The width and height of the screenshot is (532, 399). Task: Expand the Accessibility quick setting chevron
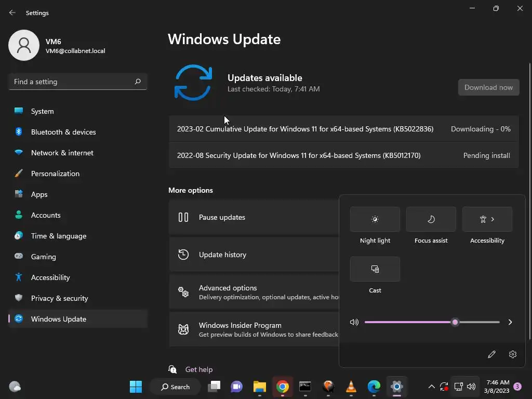[x=493, y=219]
